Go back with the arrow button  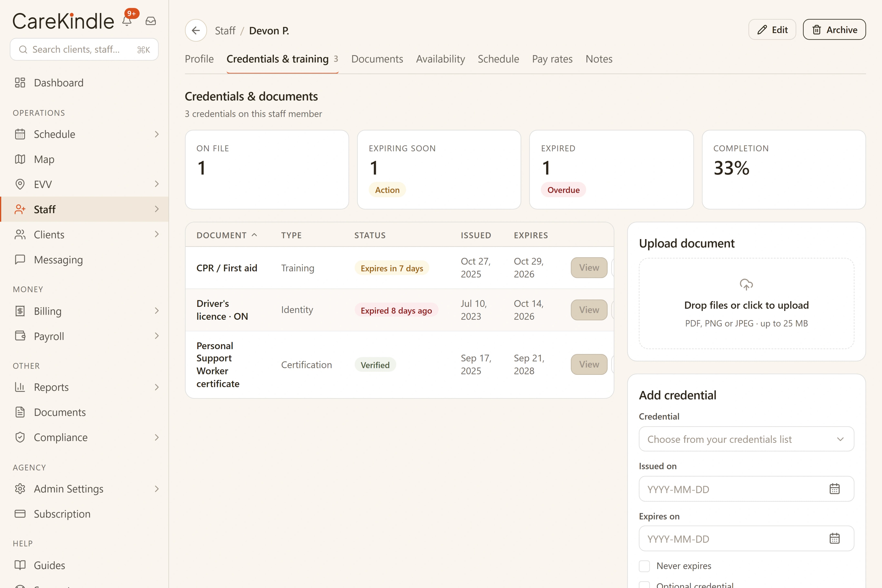pos(196,30)
